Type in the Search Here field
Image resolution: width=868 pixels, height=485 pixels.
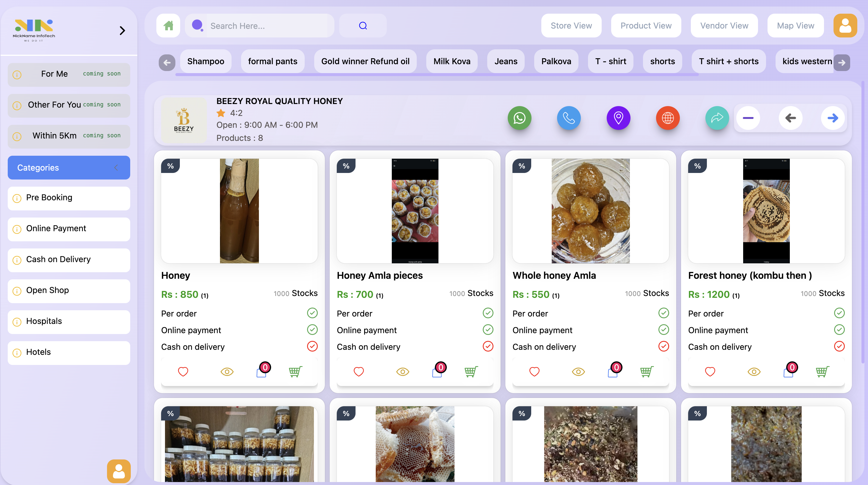pyautogui.click(x=266, y=25)
